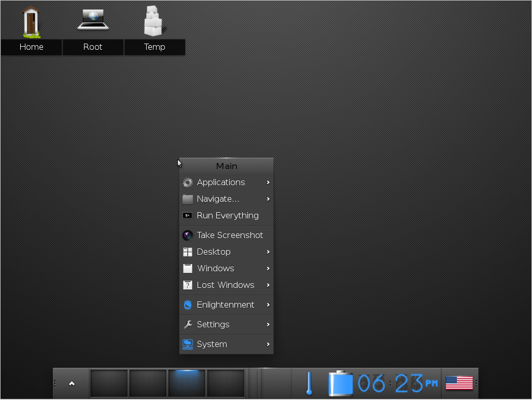Click the Navigate folder icon
532x400 pixels.
tap(188, 199)
